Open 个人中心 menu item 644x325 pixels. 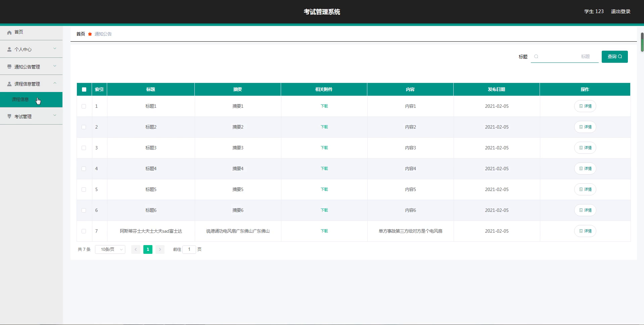point(31,49)
